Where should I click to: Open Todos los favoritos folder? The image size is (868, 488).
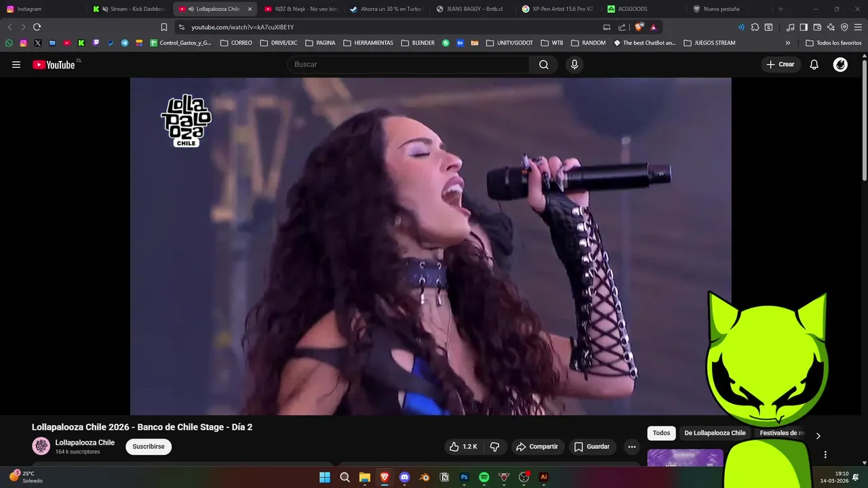833,43
